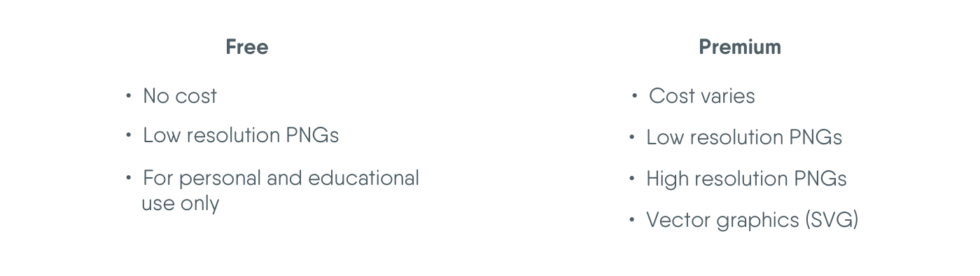Click the "Vector graphics (SVG)" item
980x276 pixels.
tap(752, 220)
